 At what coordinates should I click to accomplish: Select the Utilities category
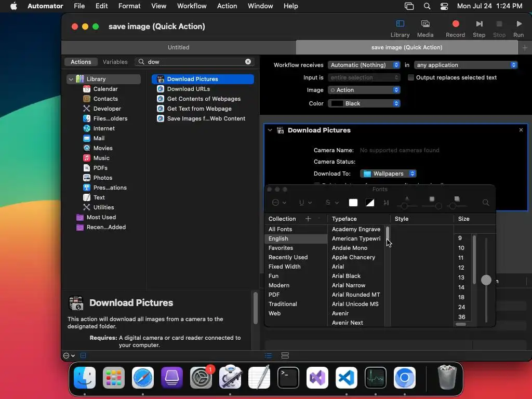pos(103,207)
